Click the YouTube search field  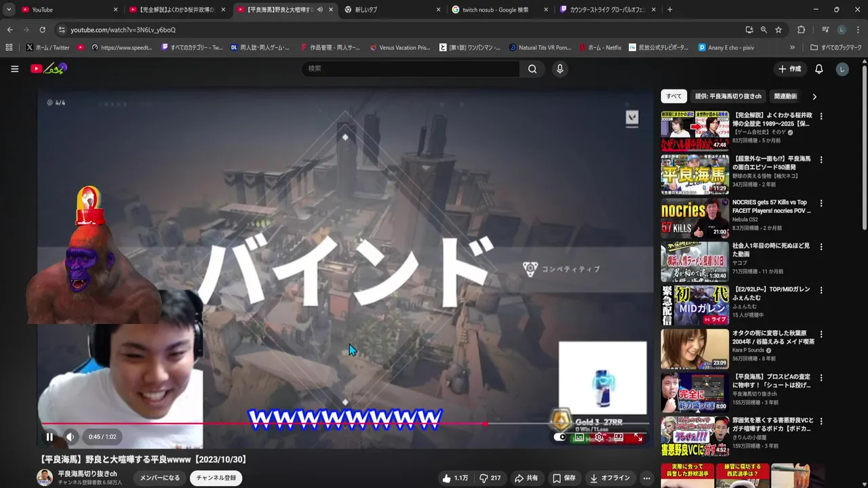click(410, 68)
